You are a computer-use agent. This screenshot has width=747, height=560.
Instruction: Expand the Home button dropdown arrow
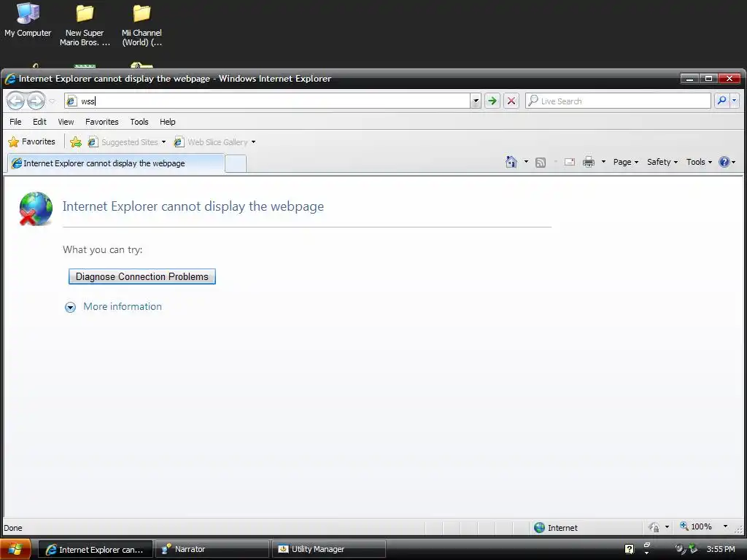[526, 162]
